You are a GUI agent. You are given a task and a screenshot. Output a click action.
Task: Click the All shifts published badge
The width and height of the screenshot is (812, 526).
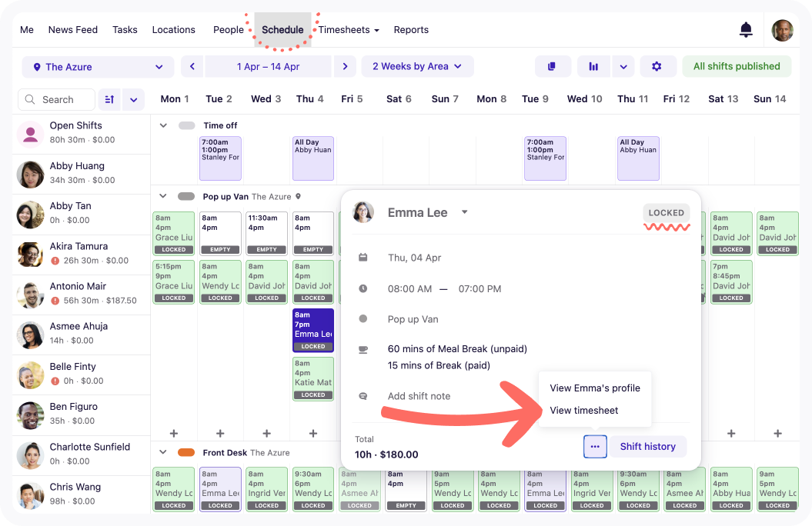(x=737, y=66)
